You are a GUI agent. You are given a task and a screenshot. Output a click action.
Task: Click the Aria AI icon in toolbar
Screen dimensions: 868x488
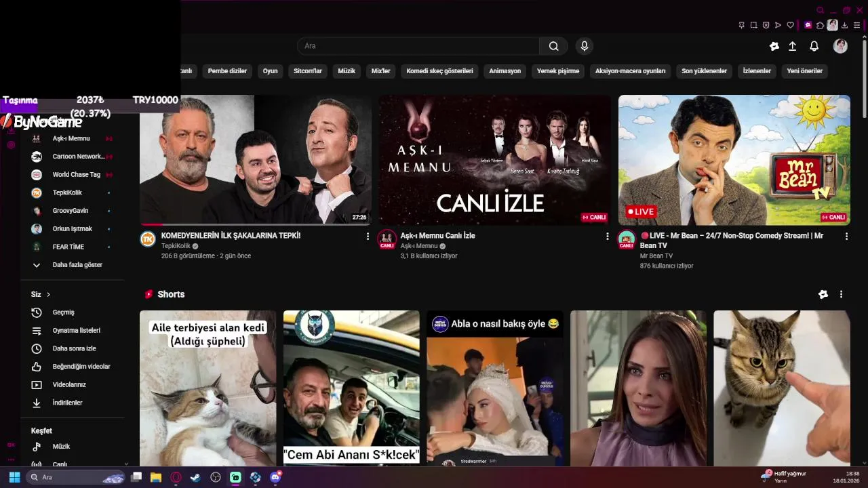pos(808,25)
